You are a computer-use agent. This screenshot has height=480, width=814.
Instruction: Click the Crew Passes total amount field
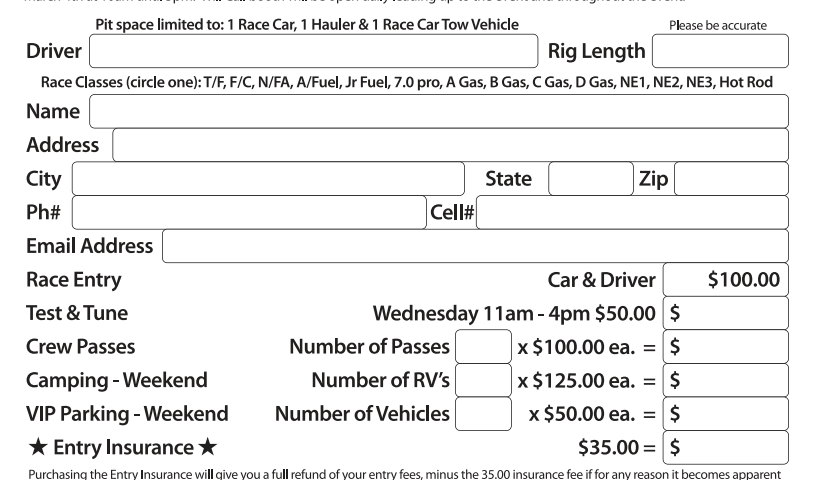pos(725,347)
